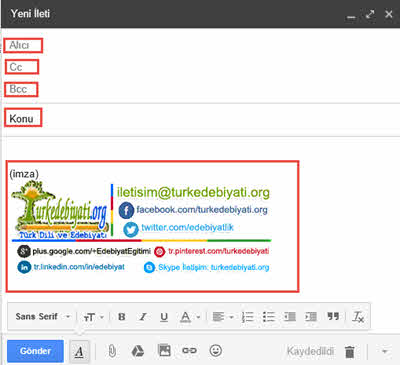Open tr.pinterest.com/turkedebiyati link
Image resolution: width=400 pixels, height=365 pixels.
click(218, 251)
